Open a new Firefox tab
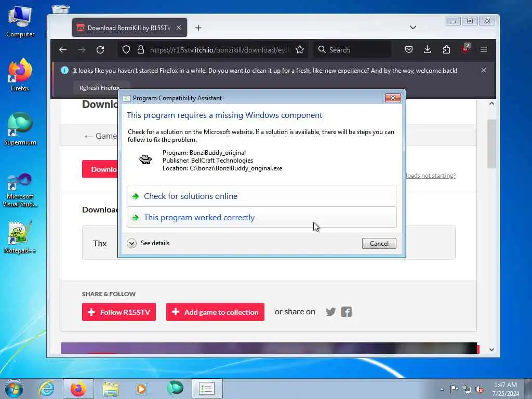The image size is (532, 399). tap(198, 28)
